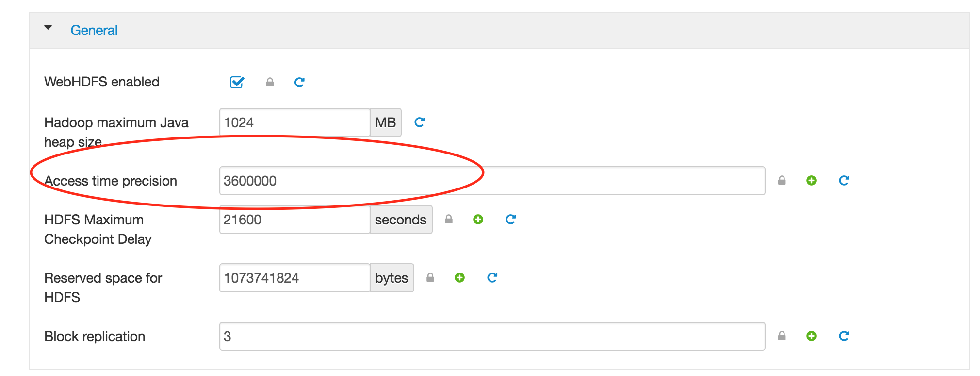980x376 pixels.
Task: Click the green plus icon for Access time precision
Action: pos(812,180)
